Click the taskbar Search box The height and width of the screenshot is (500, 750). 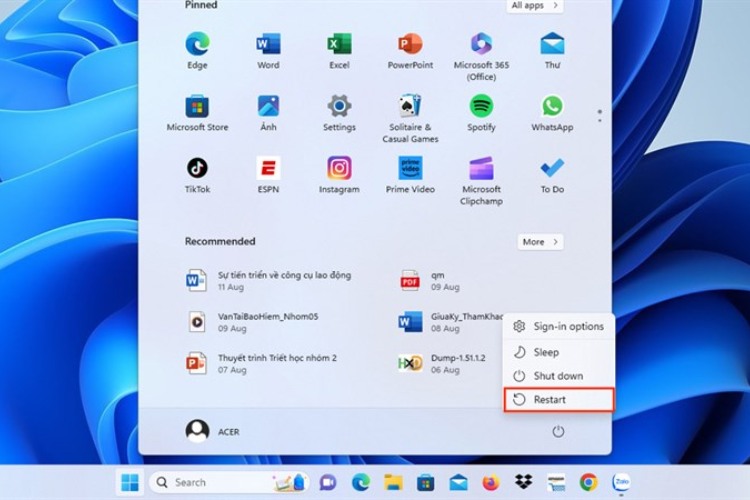pyautogui.click(x=215, y=482)
